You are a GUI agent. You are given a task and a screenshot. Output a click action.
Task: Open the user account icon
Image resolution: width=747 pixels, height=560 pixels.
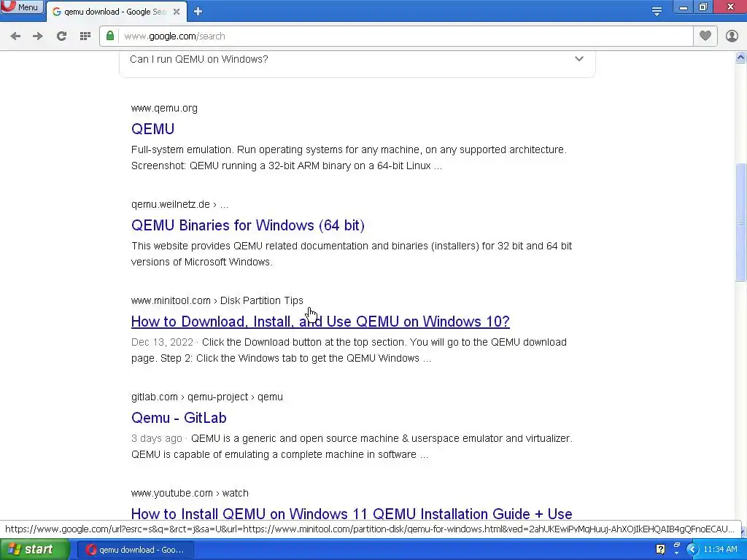pos(732,36)
